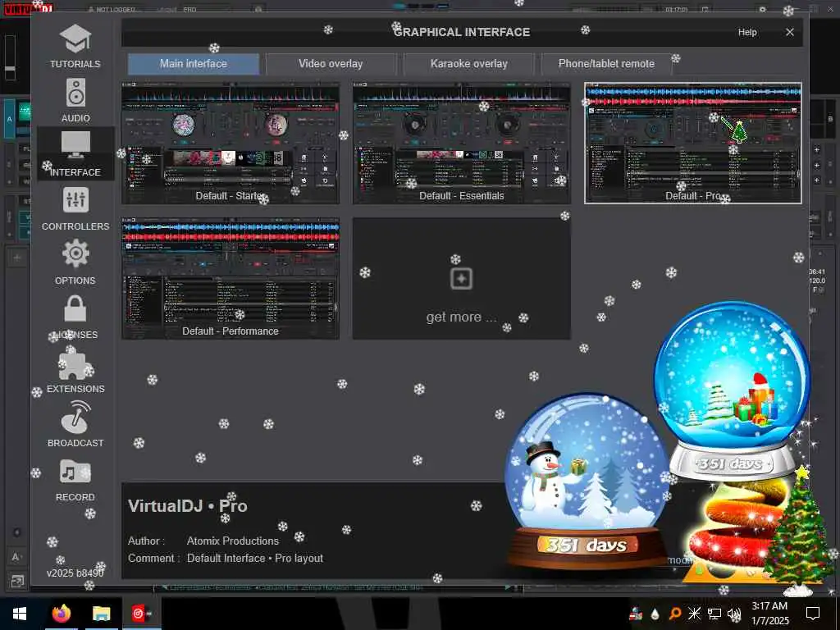Image resolution: width=840 pixels, height=630 pixels.
Task: Choose the Default - Starter skin thumbnail
Action: coord(231,143)
